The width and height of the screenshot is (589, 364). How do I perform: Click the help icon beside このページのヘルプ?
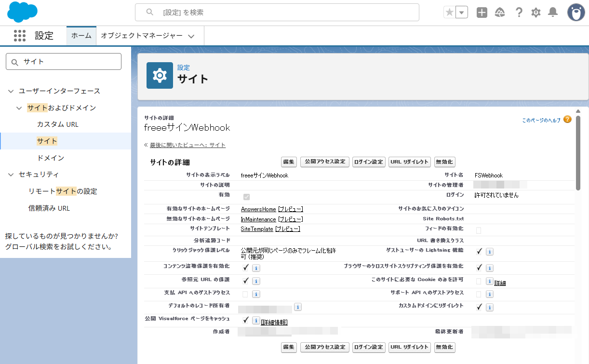pos(567,120)
